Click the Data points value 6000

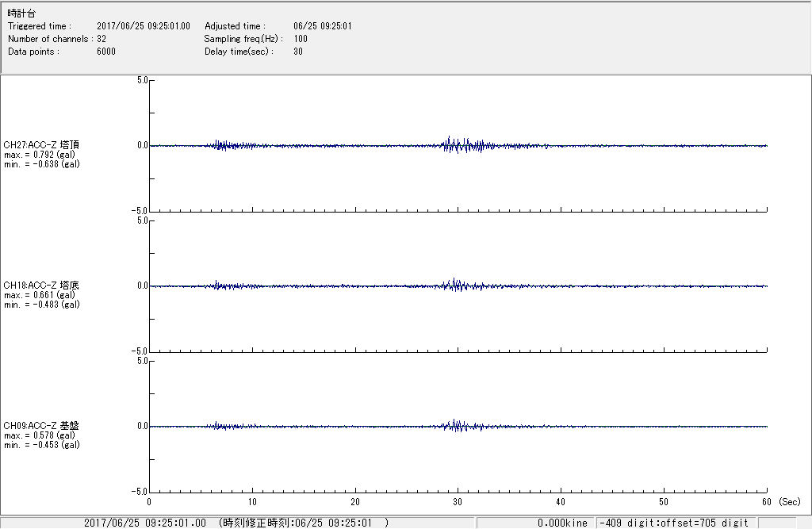(x=105, y=52)
